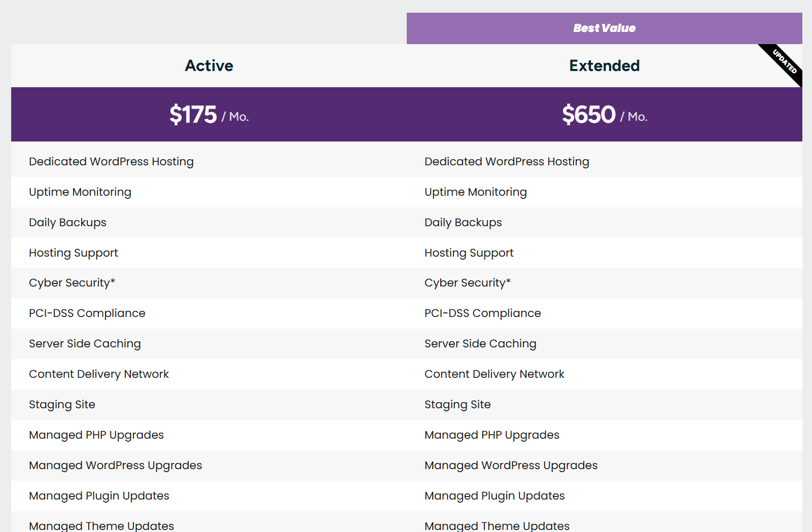
Task: Click Staging Site in Active column
Action: point(62,404)
